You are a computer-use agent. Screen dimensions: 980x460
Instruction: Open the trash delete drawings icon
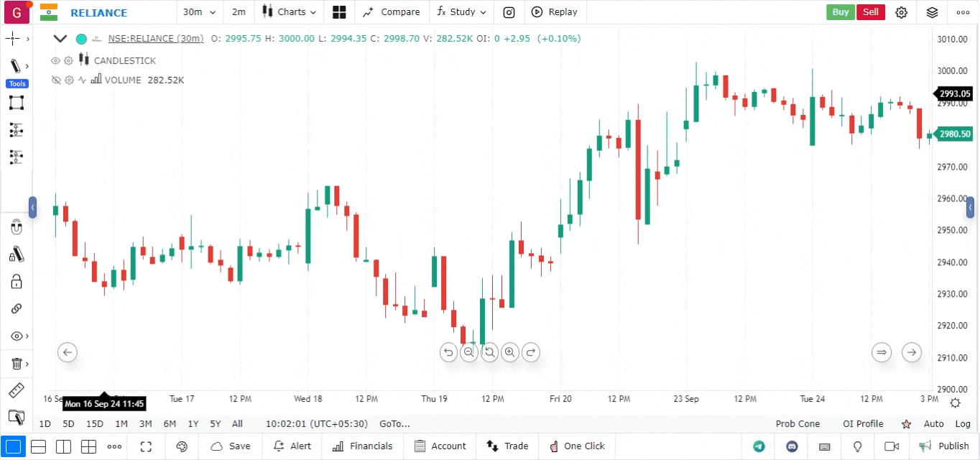click(x=16, y=364)
